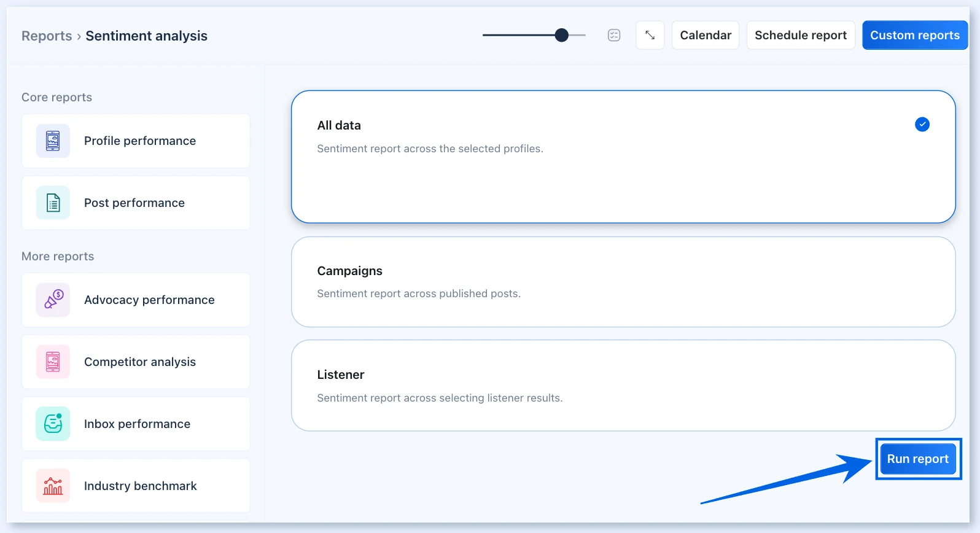Click the Profile performance phone icon
980x533 pixels.
coord(53,141)
